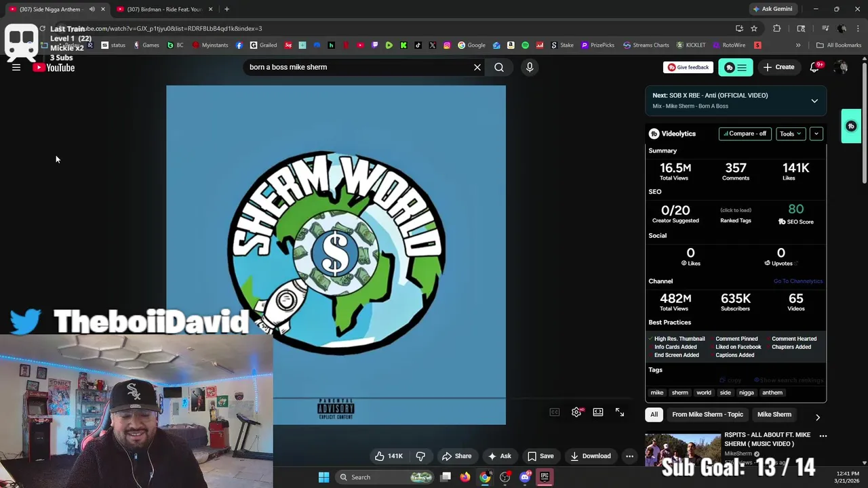Open the account avatar menu
This screenshot has width=868, height=488.
click(x=842, y=67)
